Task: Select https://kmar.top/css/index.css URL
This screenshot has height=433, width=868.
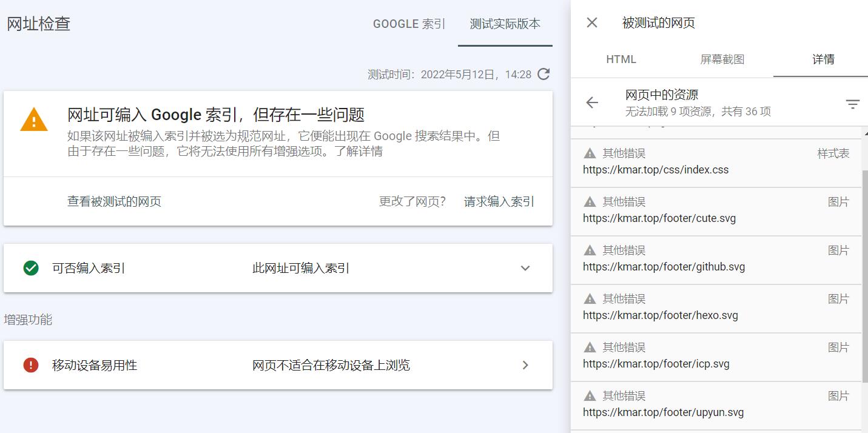Action: (x=656, y=170)
